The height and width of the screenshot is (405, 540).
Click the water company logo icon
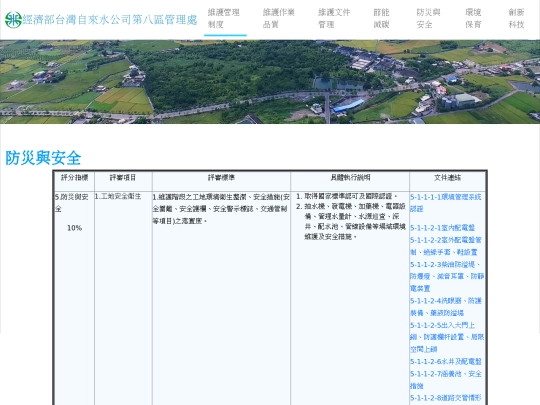tap(13, 20)
